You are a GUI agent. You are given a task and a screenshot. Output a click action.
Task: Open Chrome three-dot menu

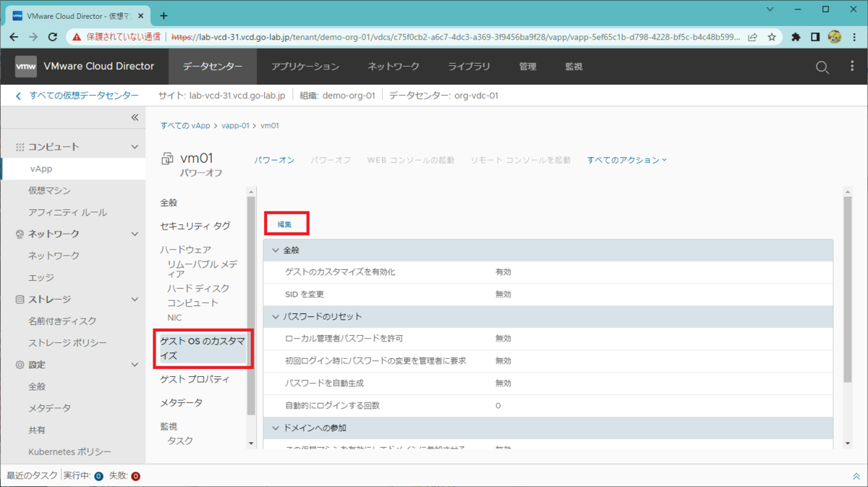853,37
